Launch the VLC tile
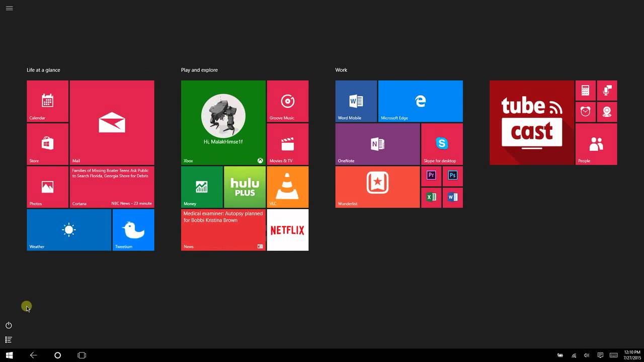The height and width of the screenshot is (362, 644). click(x=287, y=187)
